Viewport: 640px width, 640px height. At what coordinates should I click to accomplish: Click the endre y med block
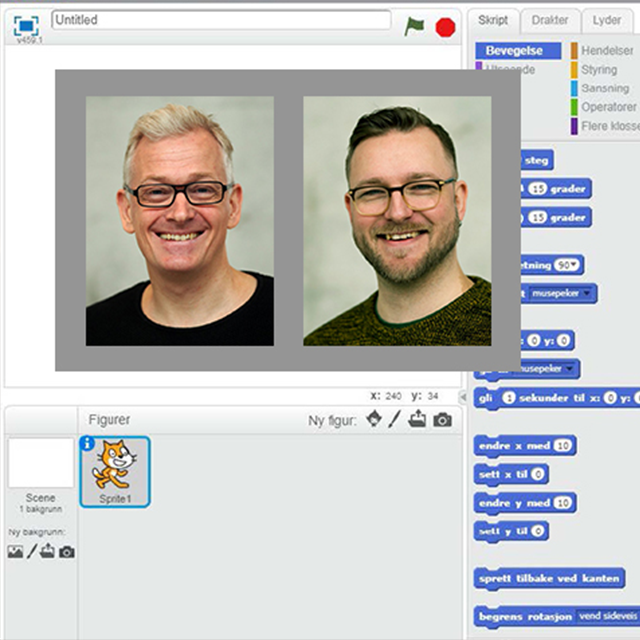(x=525, y=503)
